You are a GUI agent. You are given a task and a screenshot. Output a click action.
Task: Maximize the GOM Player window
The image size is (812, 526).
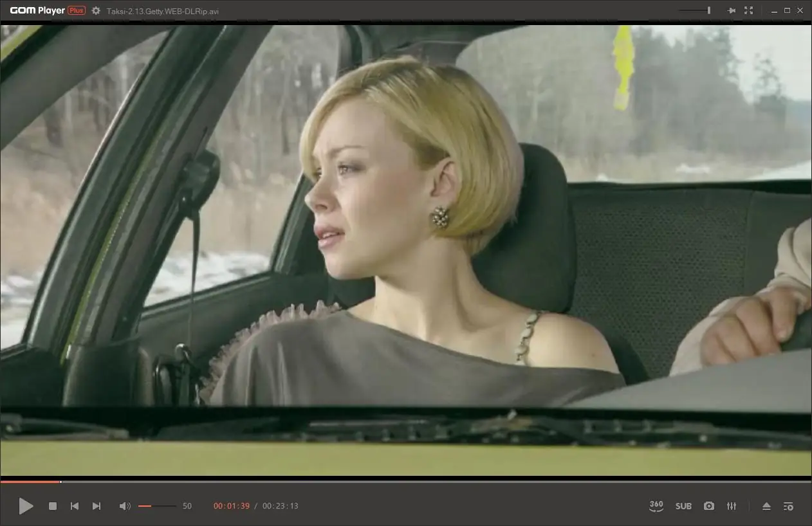(787, 10)
